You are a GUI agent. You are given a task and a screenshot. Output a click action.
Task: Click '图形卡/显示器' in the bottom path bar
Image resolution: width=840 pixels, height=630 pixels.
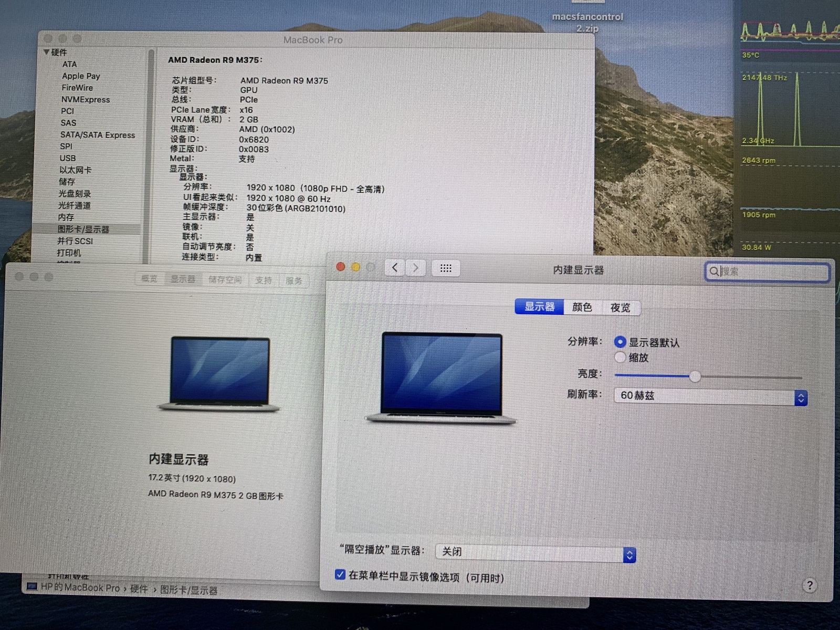(x=189, y=590)
